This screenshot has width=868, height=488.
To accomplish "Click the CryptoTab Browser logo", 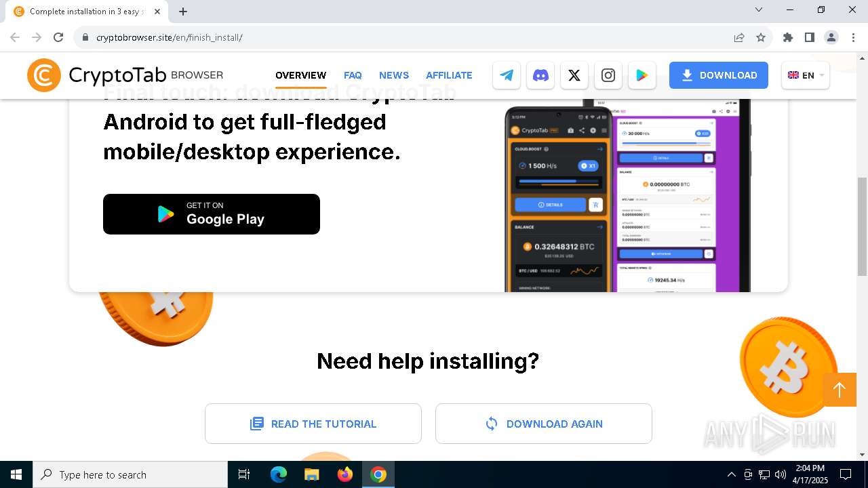I will [x=125, y=75].
